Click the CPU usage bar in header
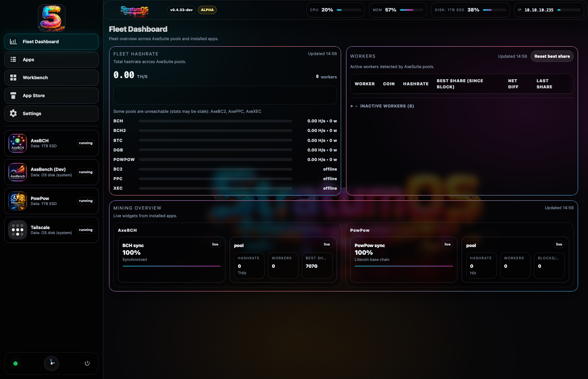Viewport: 588px width, 379px height. pyautogui.click(x=349, y=10)
